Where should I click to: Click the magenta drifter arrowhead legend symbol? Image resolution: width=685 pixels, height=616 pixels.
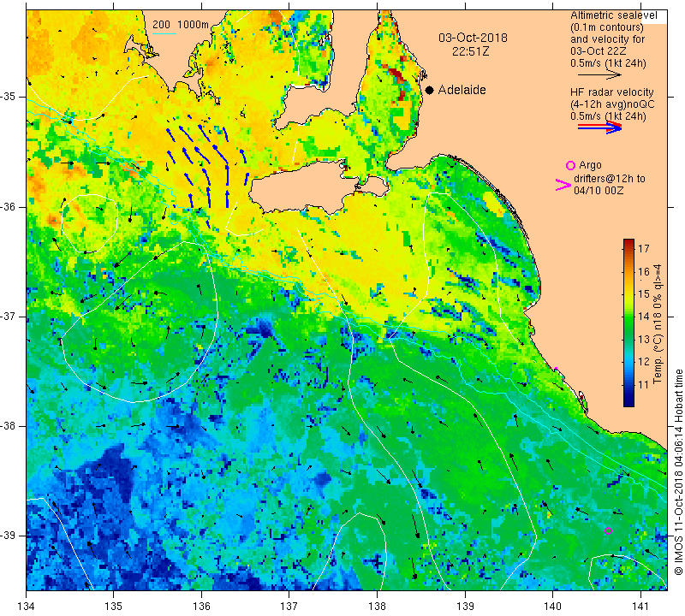(x=563, y=185)
